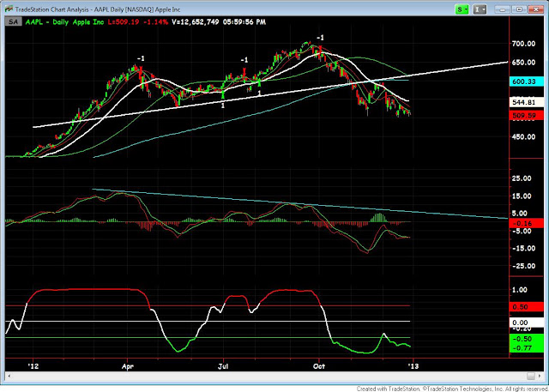Click the V=12,652,749 volume text

click(195, 22)
